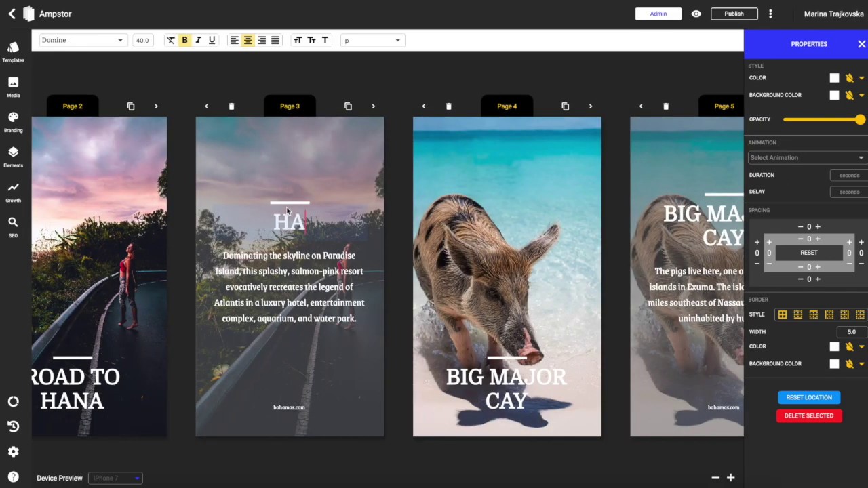Open the settings gear in sidebar
This screenshot has height=488, width=868.
pyautogui.click(x=14, y=451)
